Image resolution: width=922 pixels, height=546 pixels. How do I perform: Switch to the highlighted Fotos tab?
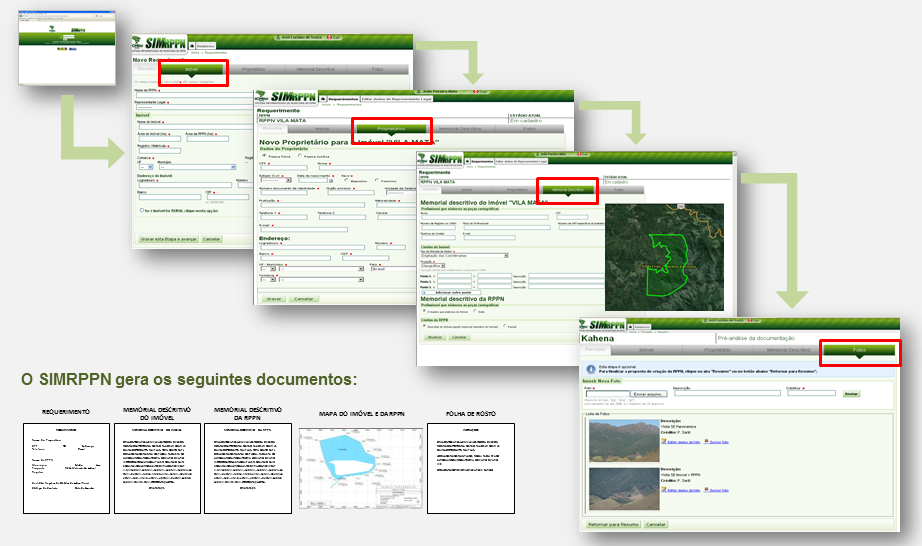tap(860, 352)
